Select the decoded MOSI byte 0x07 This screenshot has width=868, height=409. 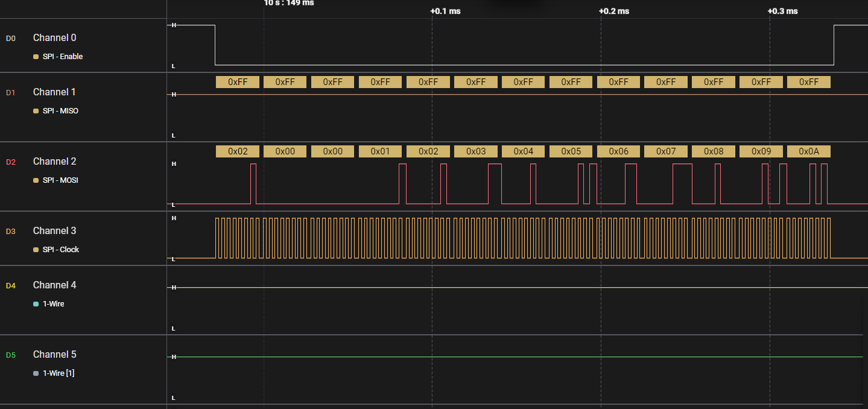(x=666, y=151)
